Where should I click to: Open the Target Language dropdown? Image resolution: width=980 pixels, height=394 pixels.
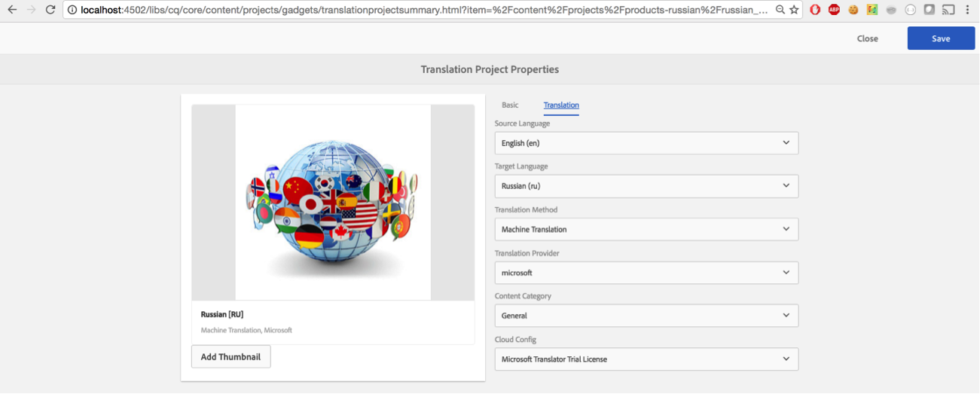[x=646, y=186]
